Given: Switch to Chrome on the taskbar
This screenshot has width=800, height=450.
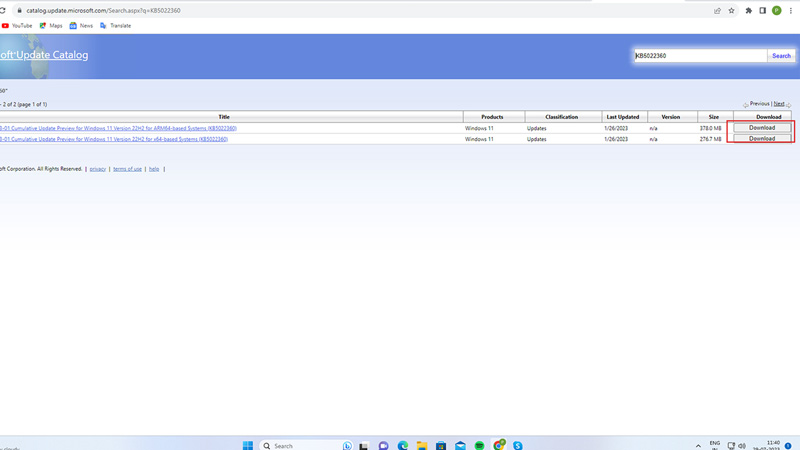Looking at the screenshot, I should (498, 444).
